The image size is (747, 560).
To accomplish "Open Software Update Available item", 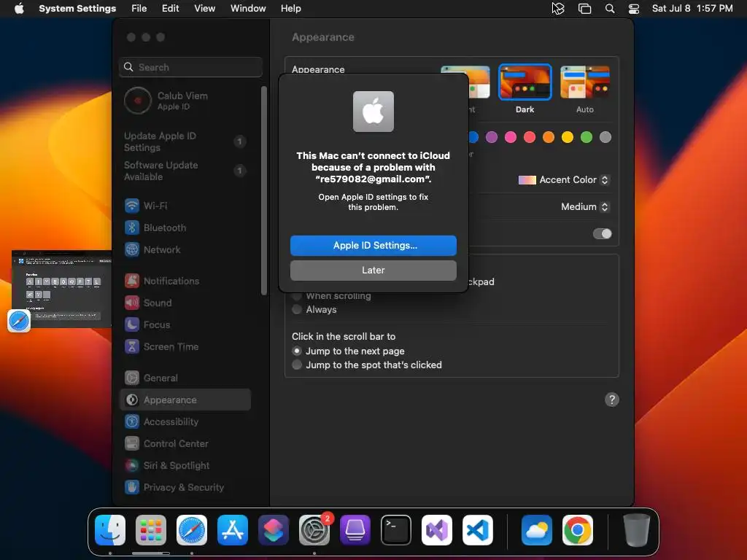I will pyautogui.click(x=186, y=171).
